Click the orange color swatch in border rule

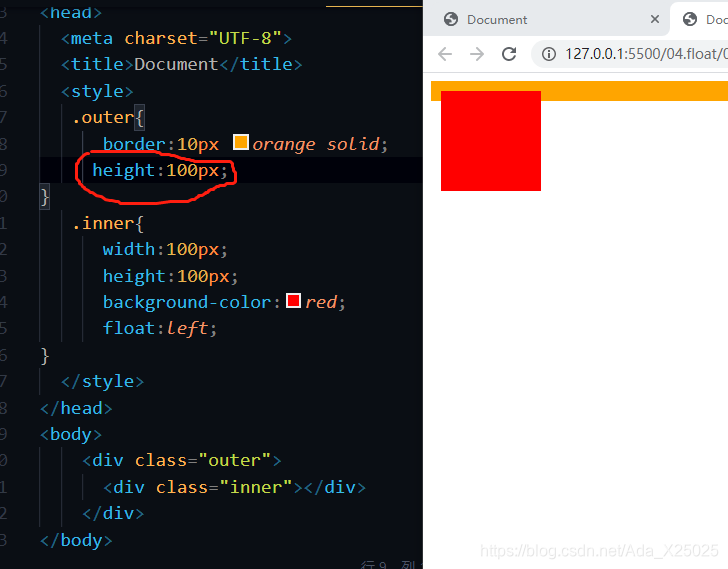coord(240,142)
